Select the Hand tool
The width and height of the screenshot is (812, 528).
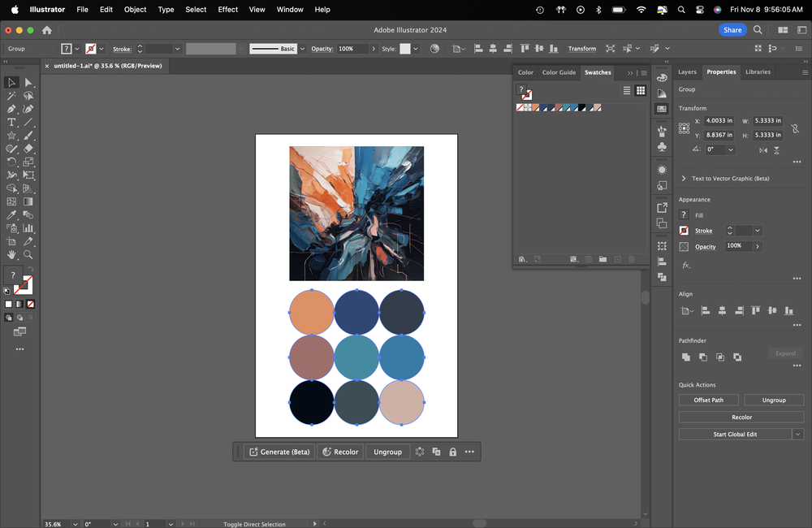[11, 254]
